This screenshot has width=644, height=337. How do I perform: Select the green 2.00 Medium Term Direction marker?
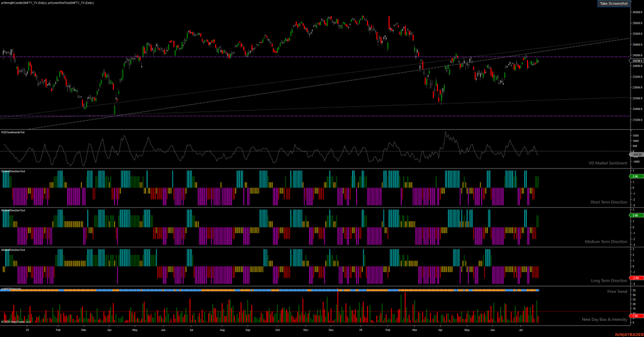coord(636,215)
